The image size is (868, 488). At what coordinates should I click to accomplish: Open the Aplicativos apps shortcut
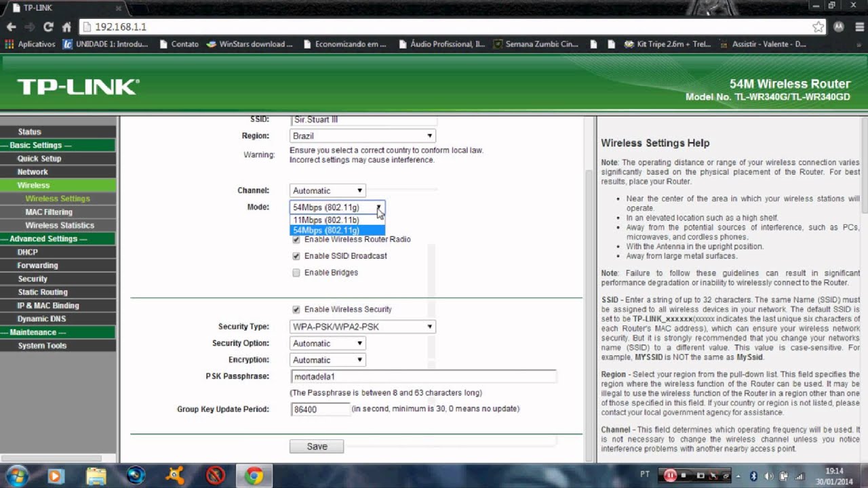[x=30, y=44]
